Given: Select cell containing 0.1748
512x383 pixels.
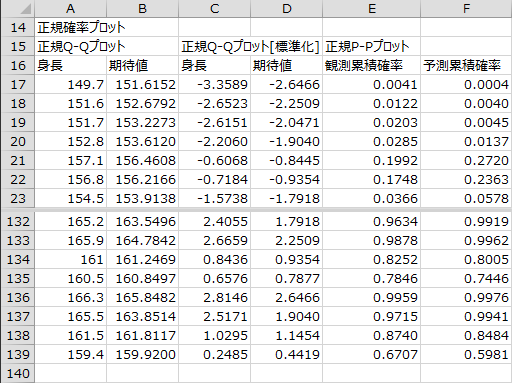Looking at the screenshot, I should coord(371,179).
